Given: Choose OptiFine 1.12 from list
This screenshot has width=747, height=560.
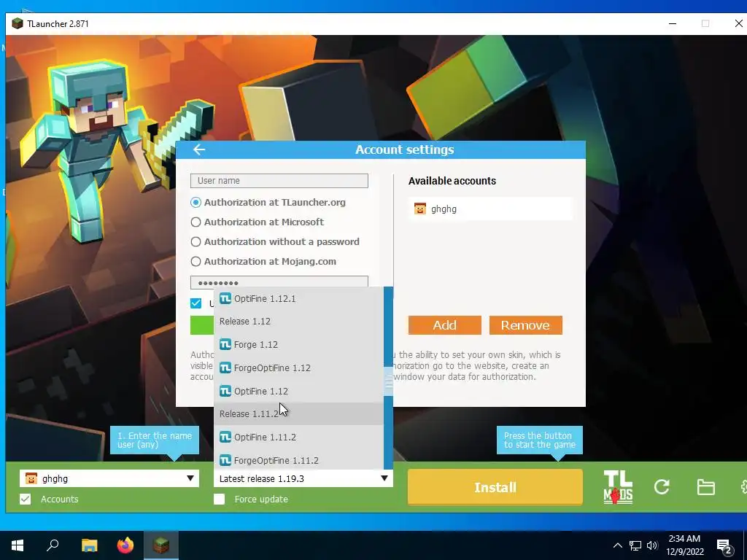Looking at the screenshot, I should (298, 391).
